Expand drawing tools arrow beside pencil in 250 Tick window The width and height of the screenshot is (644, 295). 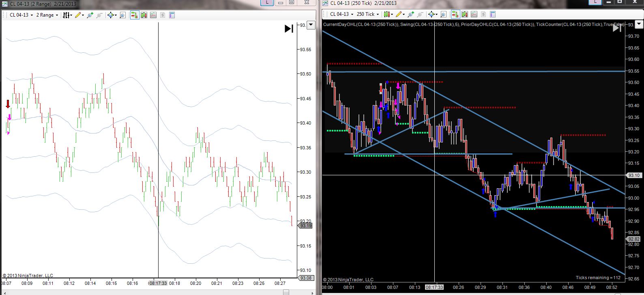click(x=404, y=15)
